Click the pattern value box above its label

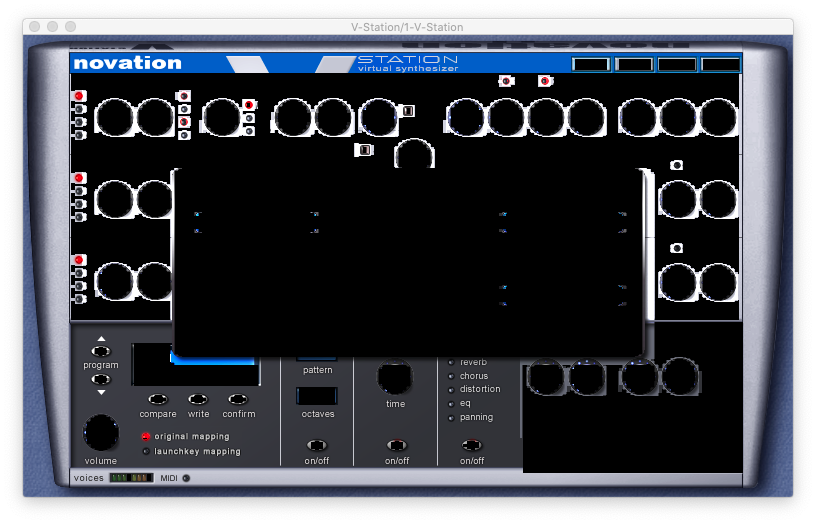pyautogui.click(x=317, y=359)
